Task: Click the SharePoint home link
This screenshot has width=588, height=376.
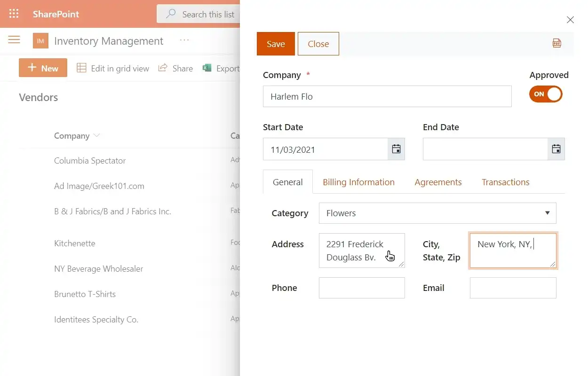Action: point(56,14)
